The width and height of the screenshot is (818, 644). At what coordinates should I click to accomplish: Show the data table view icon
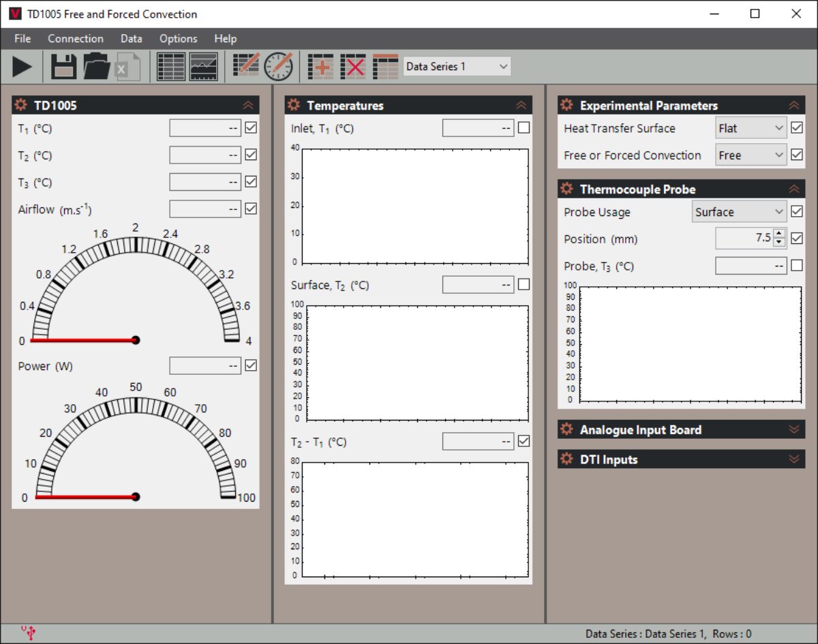coord(170,67)
